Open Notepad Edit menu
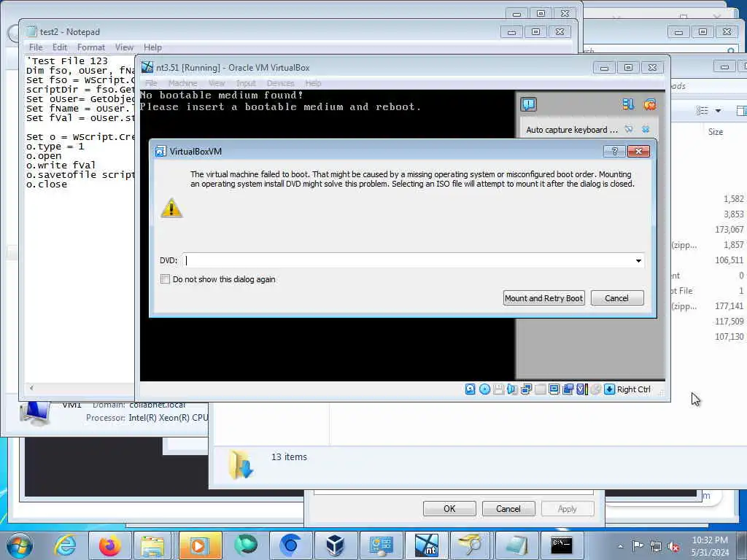747x560 pixels. tap(60, 47)
